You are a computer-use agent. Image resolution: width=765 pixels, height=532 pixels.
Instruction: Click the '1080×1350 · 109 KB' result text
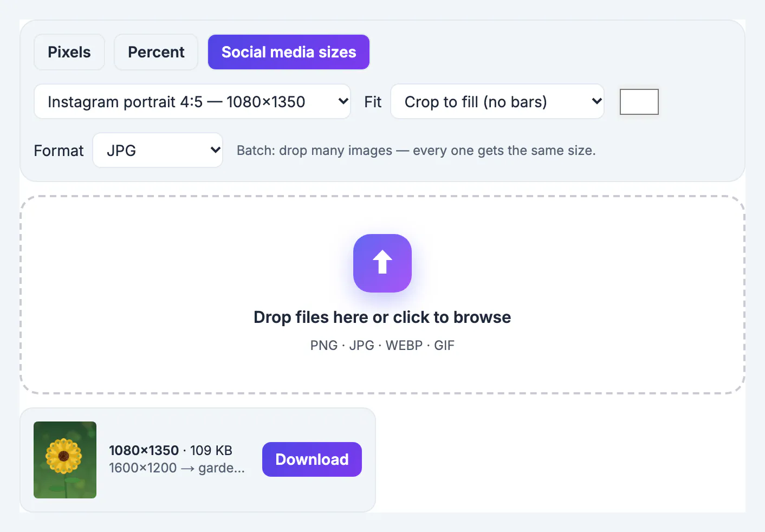tap(171, 450)
